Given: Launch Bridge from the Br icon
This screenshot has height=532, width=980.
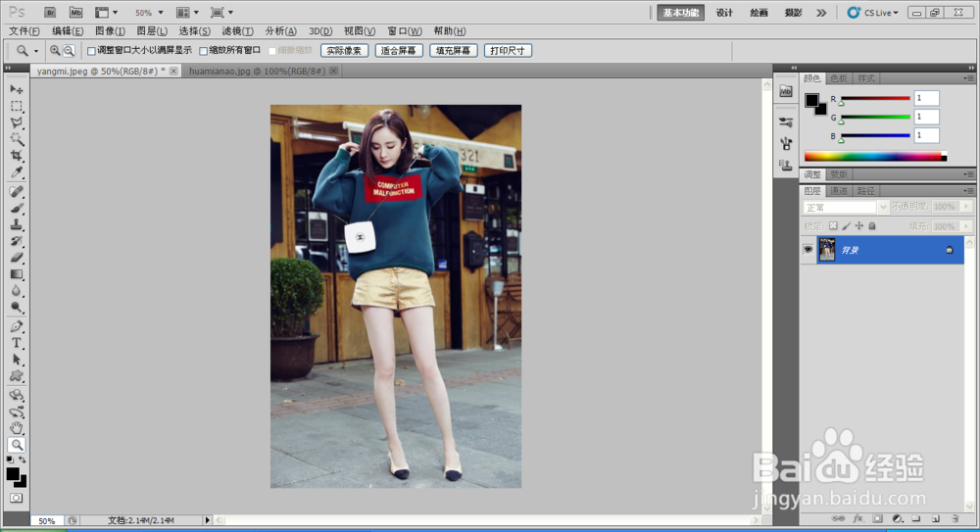Looking at the screenshot, I should (50, 13).
